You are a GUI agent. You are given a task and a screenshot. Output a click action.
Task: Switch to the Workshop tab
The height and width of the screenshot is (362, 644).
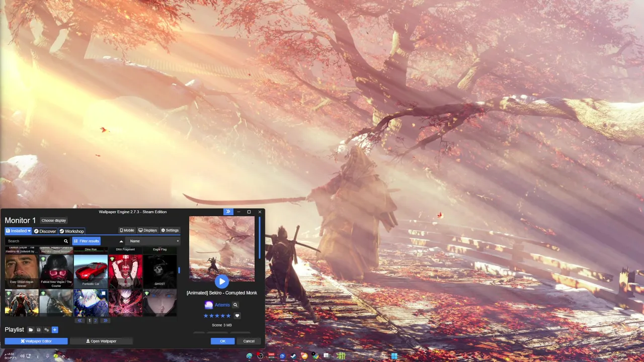pos(71,231)
